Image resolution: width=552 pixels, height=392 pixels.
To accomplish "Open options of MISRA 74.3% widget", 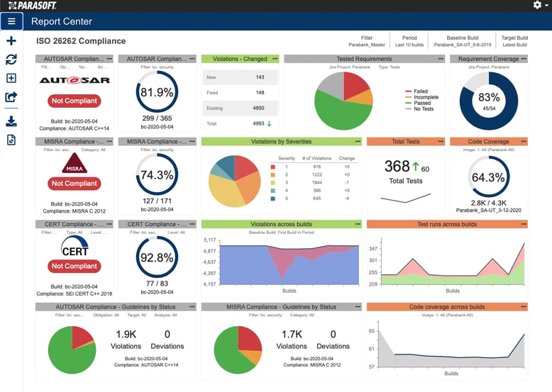I will (x=192, y=141).
